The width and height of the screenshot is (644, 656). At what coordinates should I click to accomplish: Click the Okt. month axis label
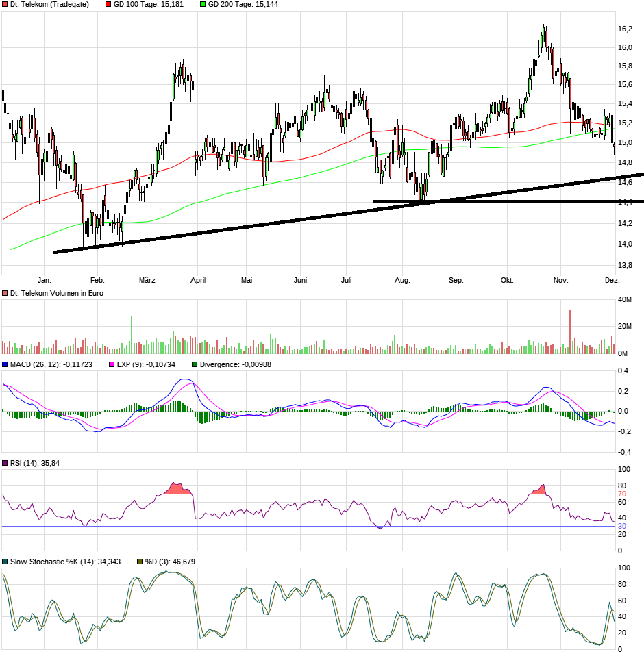coord(507,280)
